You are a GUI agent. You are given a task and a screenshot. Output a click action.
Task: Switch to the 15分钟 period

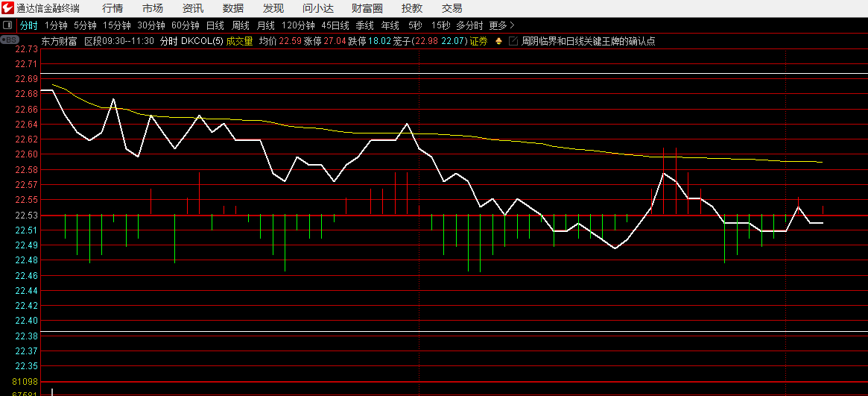(117, 25)
